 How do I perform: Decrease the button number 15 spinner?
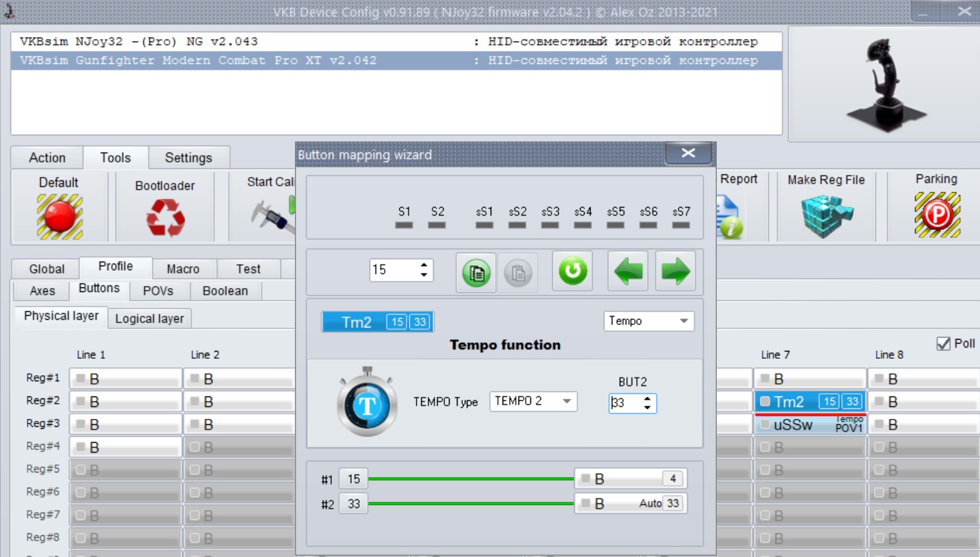(424, 274)
